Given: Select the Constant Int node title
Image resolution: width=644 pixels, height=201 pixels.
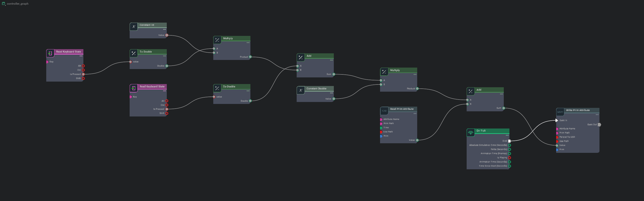Looking at the screenshot, I should pos(147,25).
